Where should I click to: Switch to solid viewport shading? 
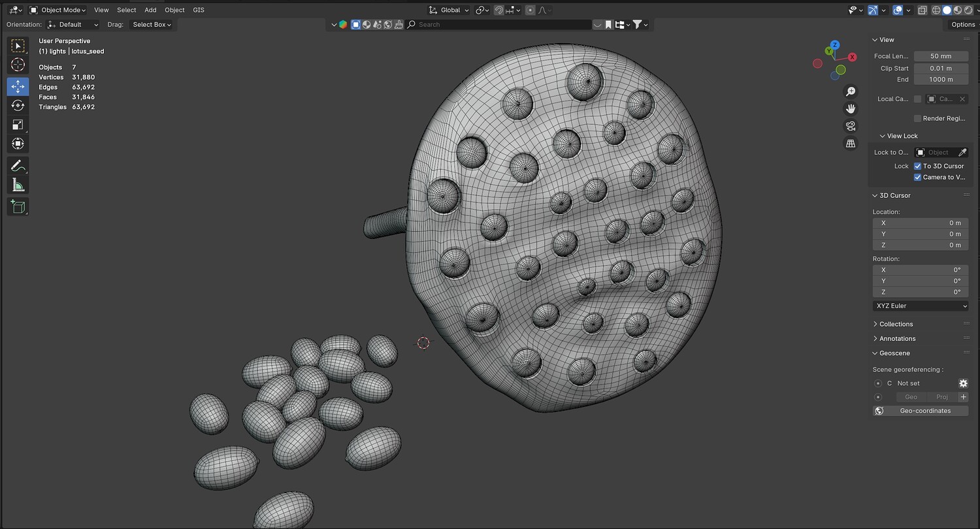(x=947, y=10)
